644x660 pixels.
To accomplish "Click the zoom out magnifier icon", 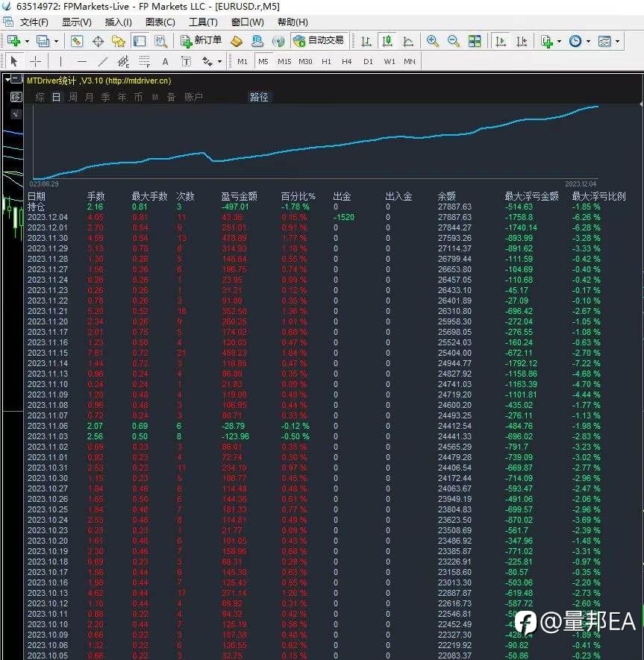I will (x=453, y=41).
